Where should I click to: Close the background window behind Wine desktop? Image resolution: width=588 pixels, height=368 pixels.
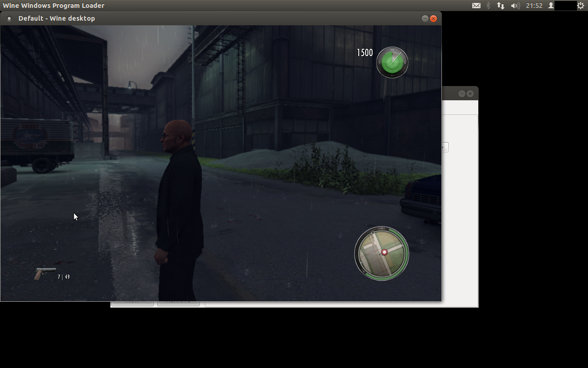coord(470,93)
